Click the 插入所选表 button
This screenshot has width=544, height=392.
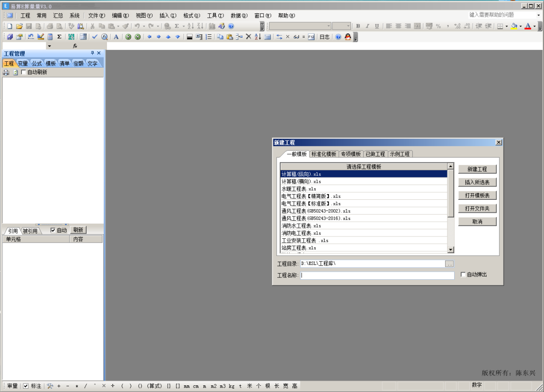477,182
